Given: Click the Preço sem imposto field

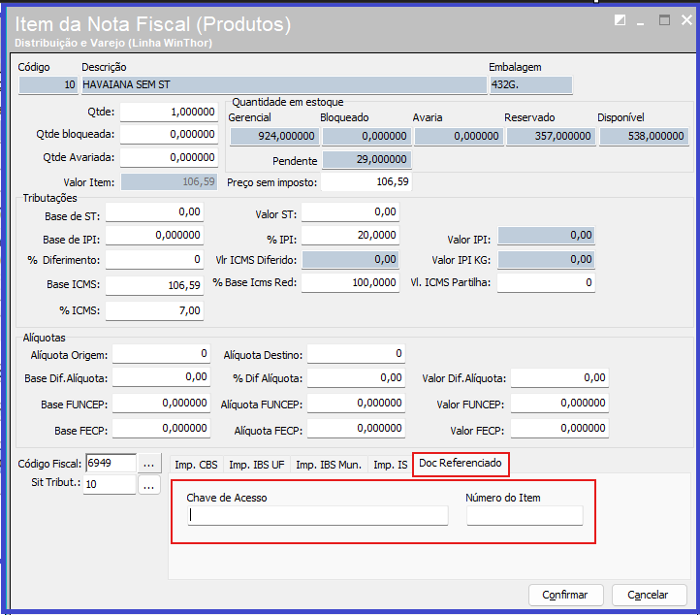Looking at the screenshot, I should [x=366, y=181].
